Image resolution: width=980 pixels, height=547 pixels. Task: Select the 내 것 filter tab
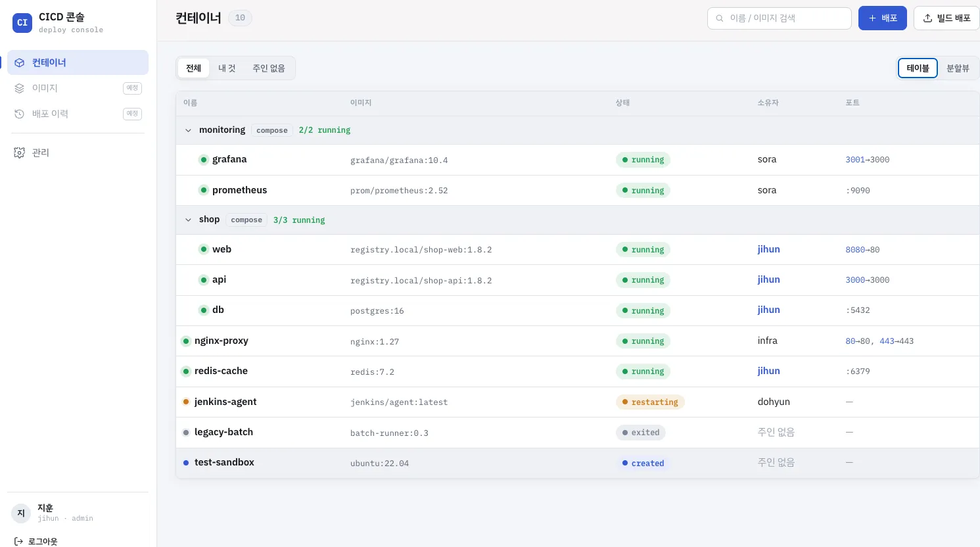click(x=227, y=68)
